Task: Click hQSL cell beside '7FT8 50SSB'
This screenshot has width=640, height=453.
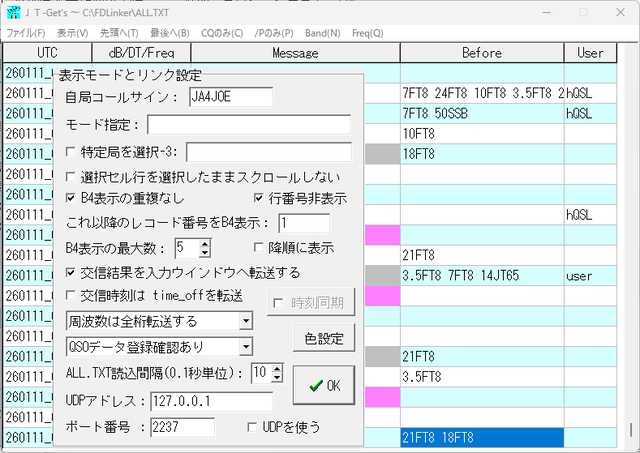Action: pos(590,113)
